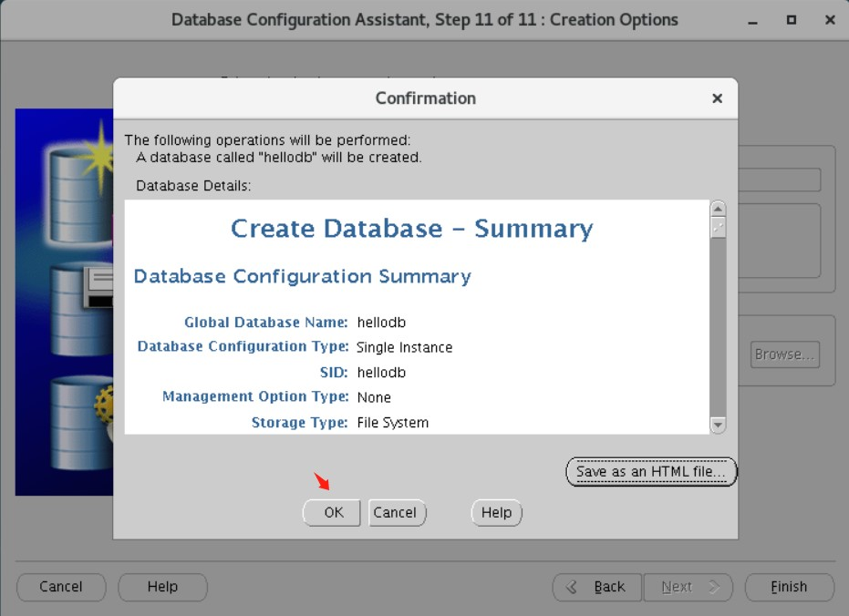Click the text 'A database called "hellodb" will be created.'

(279, 158)
